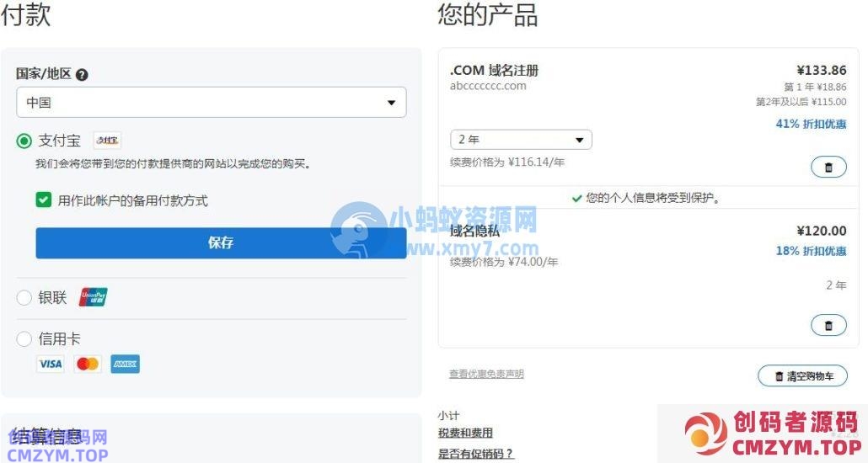Open the 查看优惠免责声明 link
868x463 pixels.
(x=486, y=374)
